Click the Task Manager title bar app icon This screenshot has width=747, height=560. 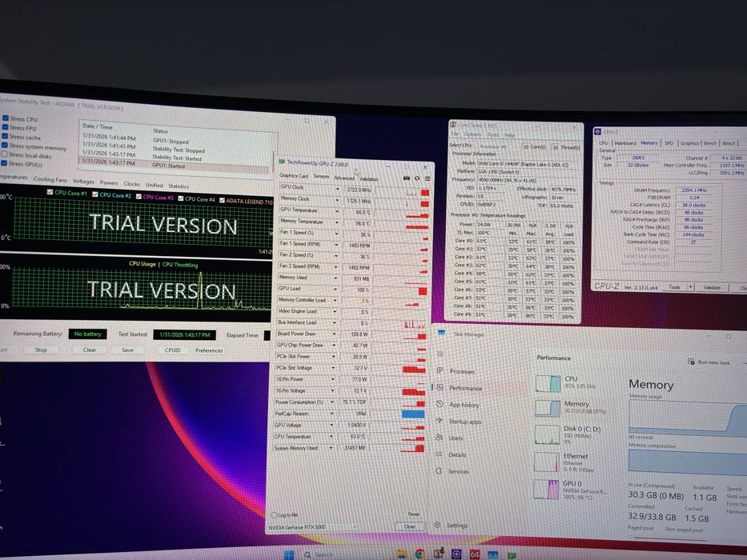(442, 333)
